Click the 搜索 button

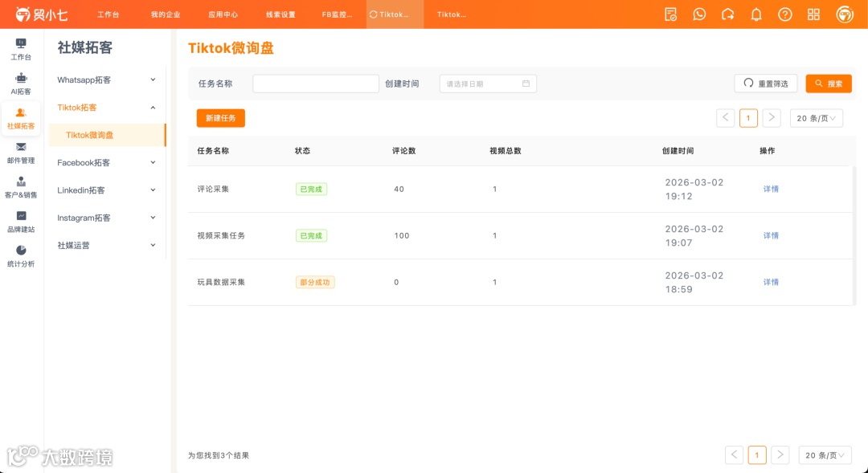[x=829, y=84]
